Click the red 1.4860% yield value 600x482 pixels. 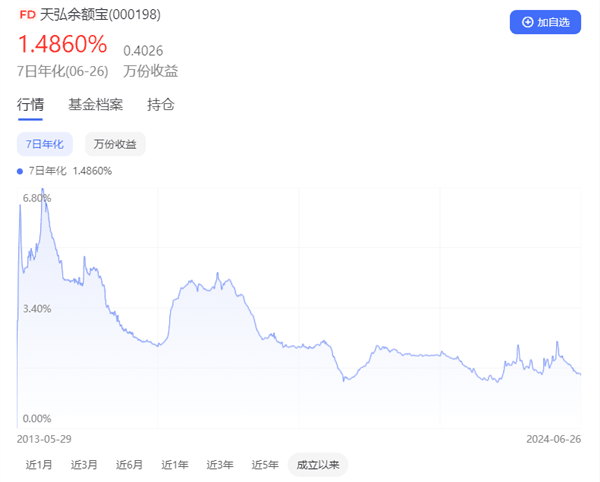[62, 44]
